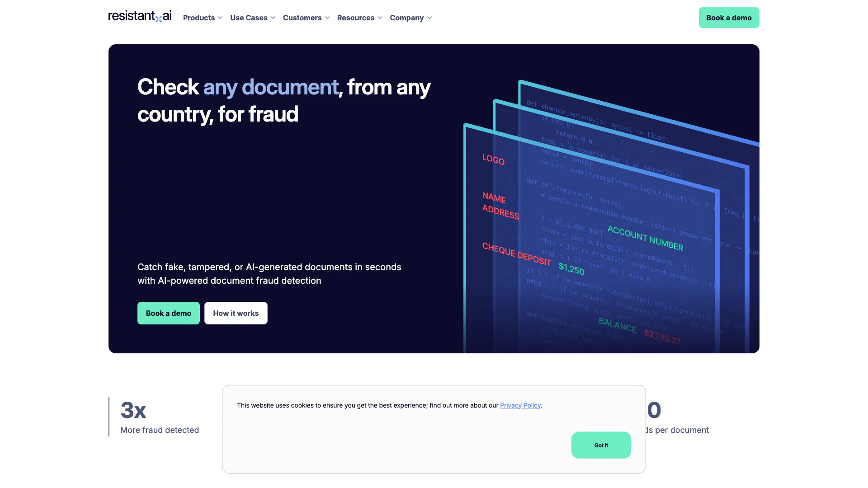Click the 3x More fraud detected stat
868x488 pixels.
[159, 417]
